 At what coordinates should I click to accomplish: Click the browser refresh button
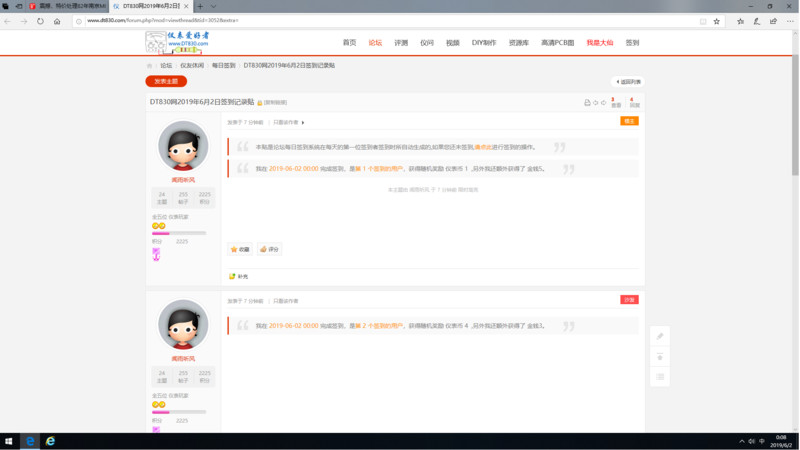point(40,21)
